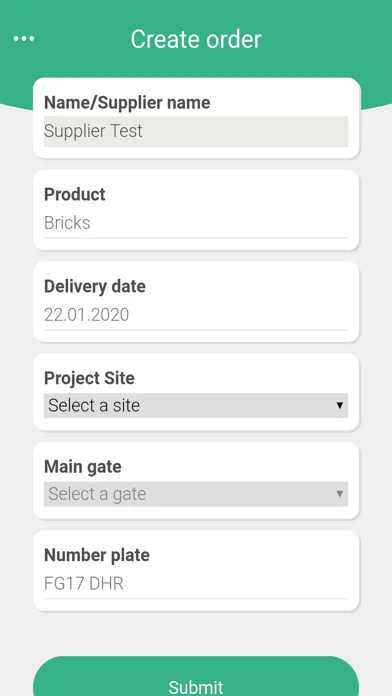Click the underline beneath the Bricks entry
Viewport: 392px width, 696px height.
196,238
